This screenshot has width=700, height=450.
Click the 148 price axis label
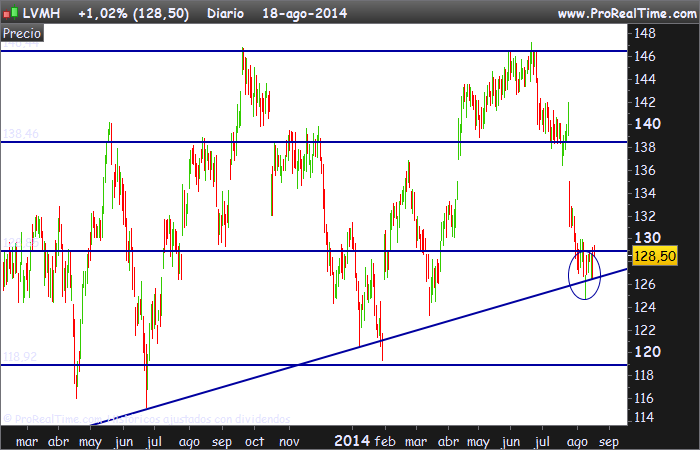645,33
